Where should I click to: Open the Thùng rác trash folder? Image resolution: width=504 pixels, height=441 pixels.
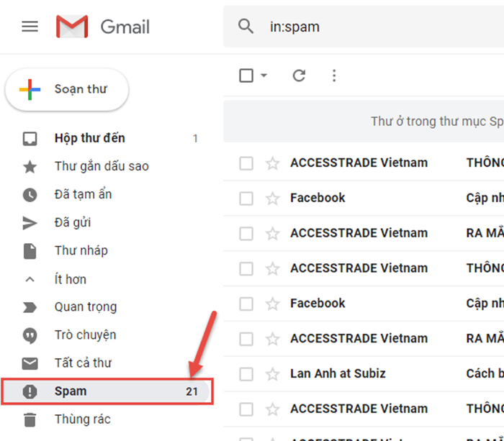click(104, 419)
